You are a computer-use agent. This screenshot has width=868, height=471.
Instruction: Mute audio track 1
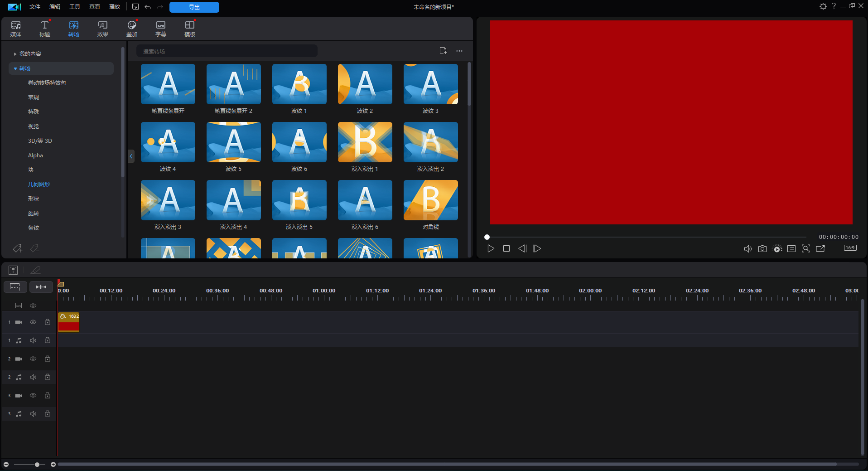(33, 340)
